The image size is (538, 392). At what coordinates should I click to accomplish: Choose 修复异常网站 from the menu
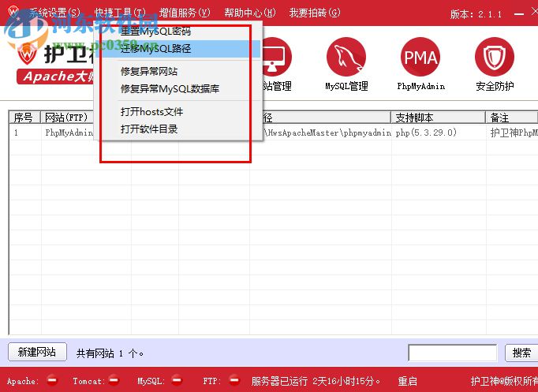pyautogui.click(x=178, y=71)
